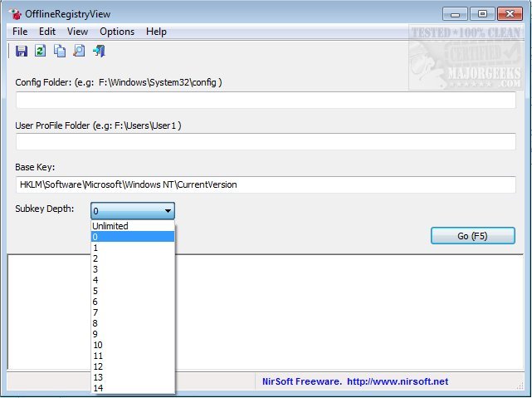Screen dimensions: 532x398
Task: Select depth 8 in the list
Action: tap(133, 323)
